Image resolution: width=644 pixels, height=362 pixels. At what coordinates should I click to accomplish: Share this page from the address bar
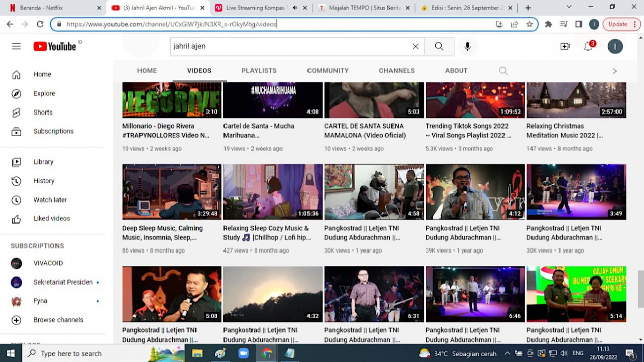point(515,24)
